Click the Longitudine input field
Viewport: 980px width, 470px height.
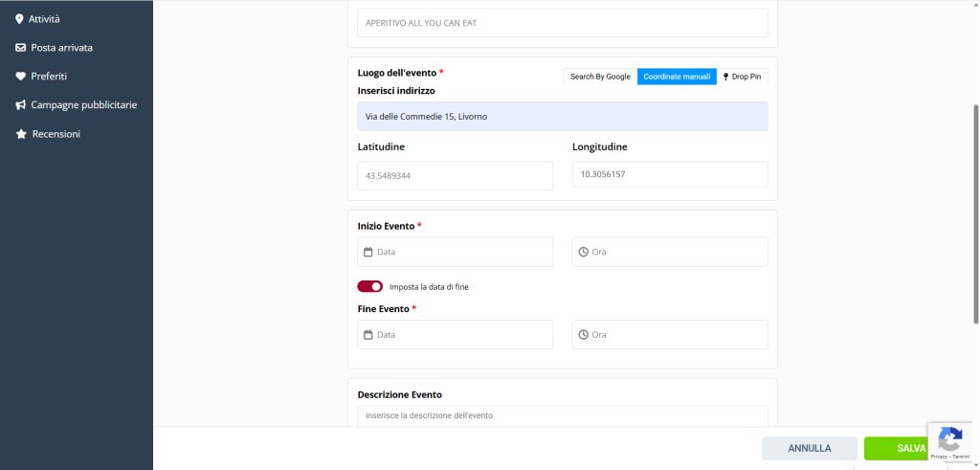670,174
